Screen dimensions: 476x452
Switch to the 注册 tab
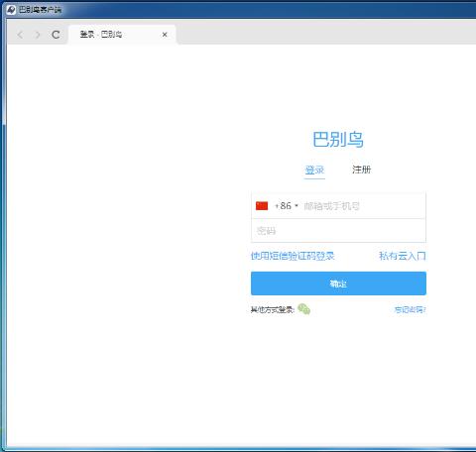tap(361, 169)
